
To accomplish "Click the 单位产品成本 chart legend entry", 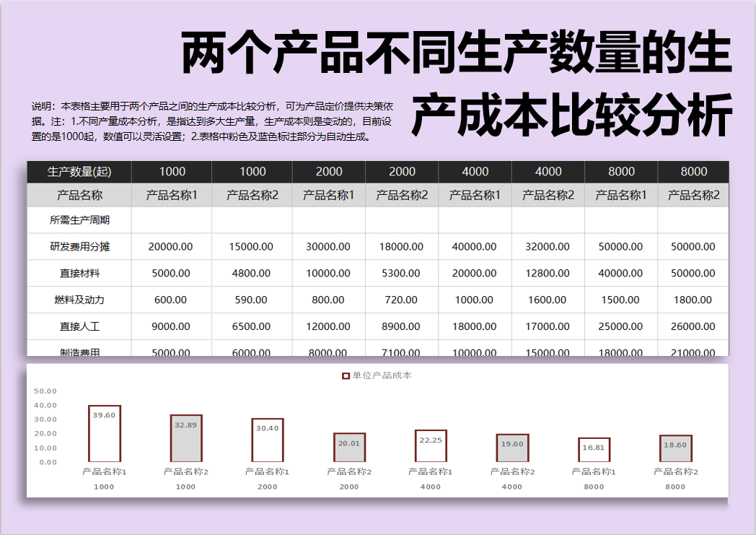I will coord(377,375).
